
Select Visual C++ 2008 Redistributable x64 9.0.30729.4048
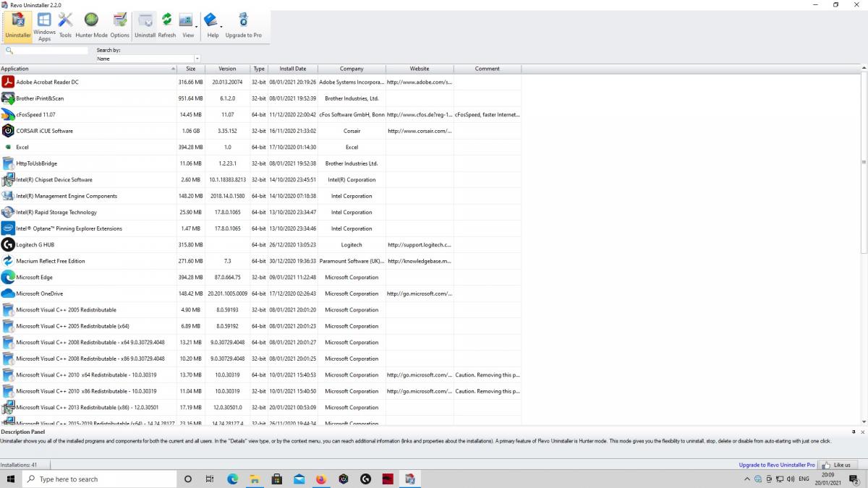(x=260, y=342)
